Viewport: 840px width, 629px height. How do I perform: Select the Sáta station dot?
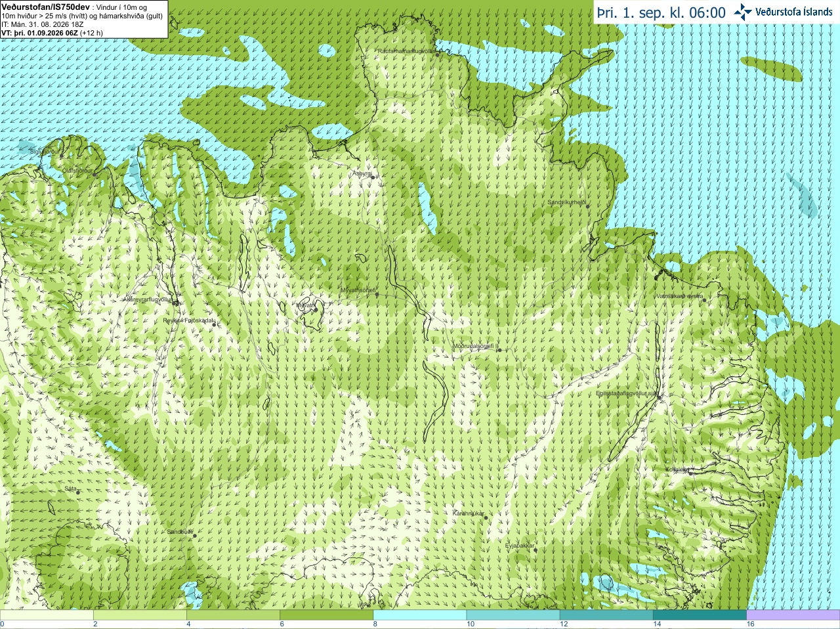click(78, 492)
